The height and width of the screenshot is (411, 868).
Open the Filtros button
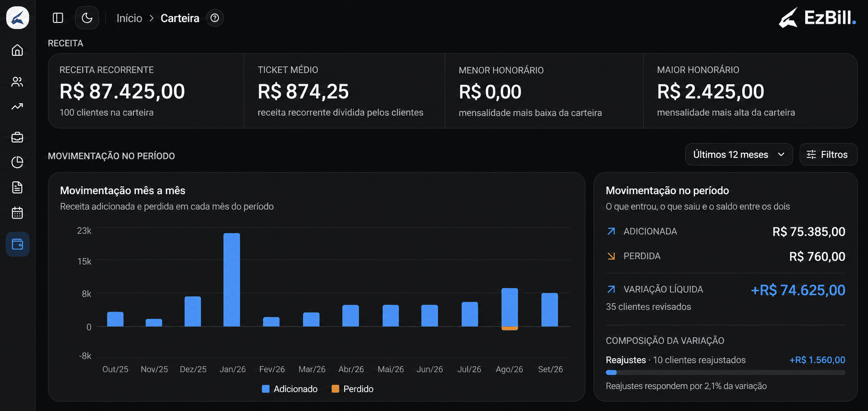tap(828, 154)
